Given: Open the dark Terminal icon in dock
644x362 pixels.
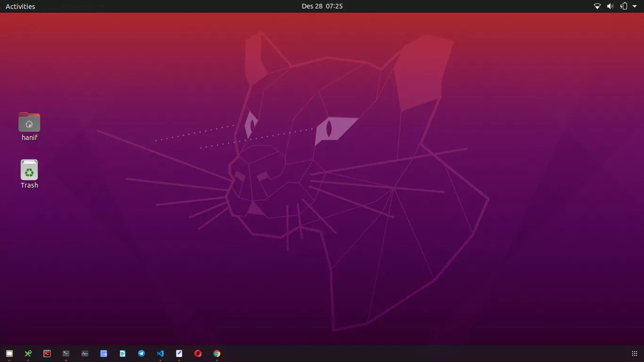Looking at the screenshot, I should (x=66, y=354).
